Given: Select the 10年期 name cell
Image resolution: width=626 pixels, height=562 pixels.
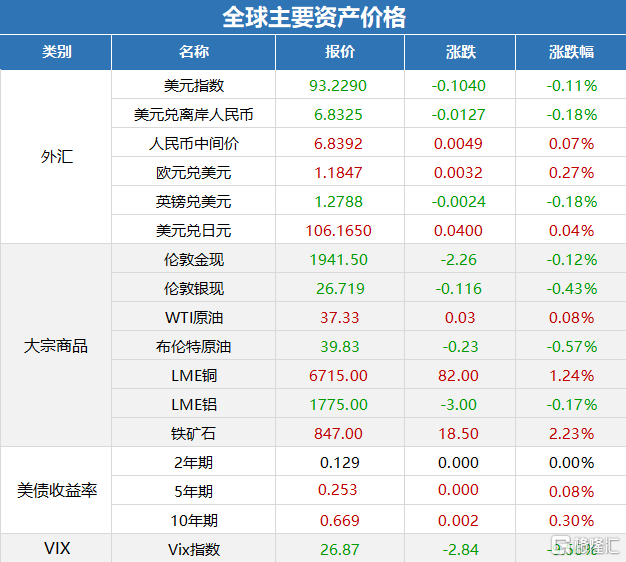Looking at the screenshot, I should point(194,520).
